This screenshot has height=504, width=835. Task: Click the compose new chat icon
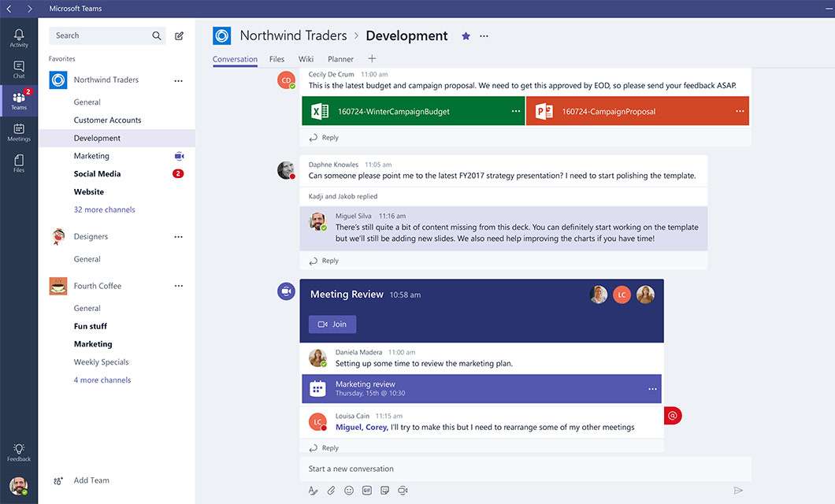[180, 35]
